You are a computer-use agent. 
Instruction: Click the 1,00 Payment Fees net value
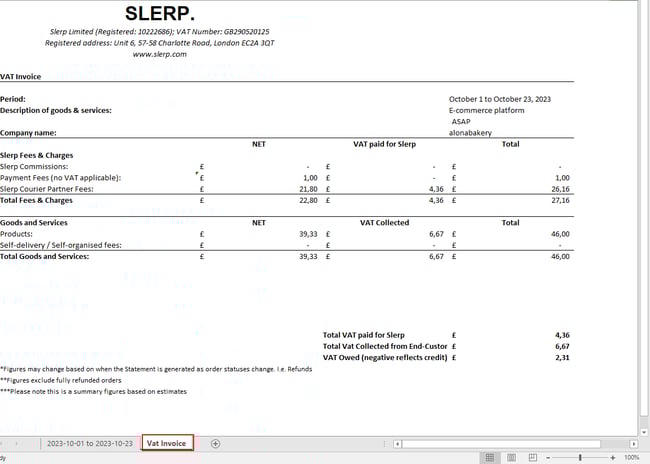click(310, 178)
